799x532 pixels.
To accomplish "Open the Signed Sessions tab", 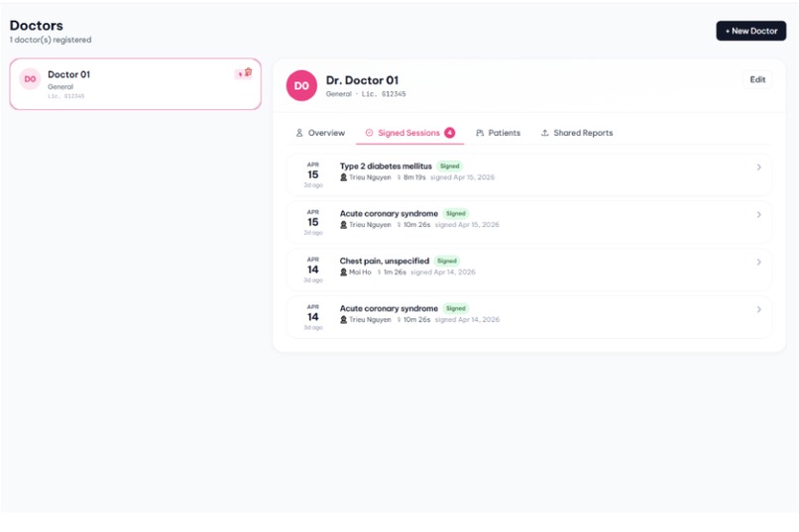I will tap(409, 133).
